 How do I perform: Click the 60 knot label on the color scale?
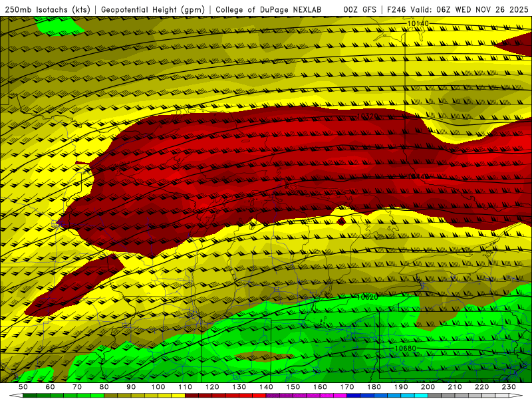click(x=51, y=387)
